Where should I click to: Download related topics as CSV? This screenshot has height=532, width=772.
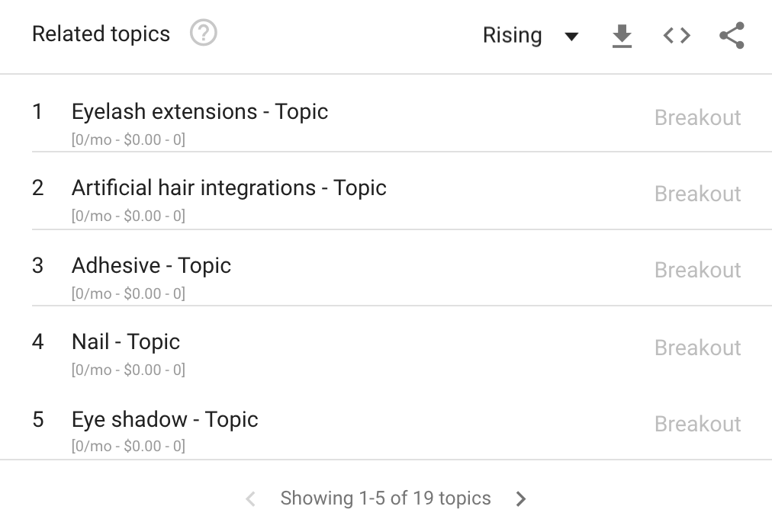[x=622, y=36]
